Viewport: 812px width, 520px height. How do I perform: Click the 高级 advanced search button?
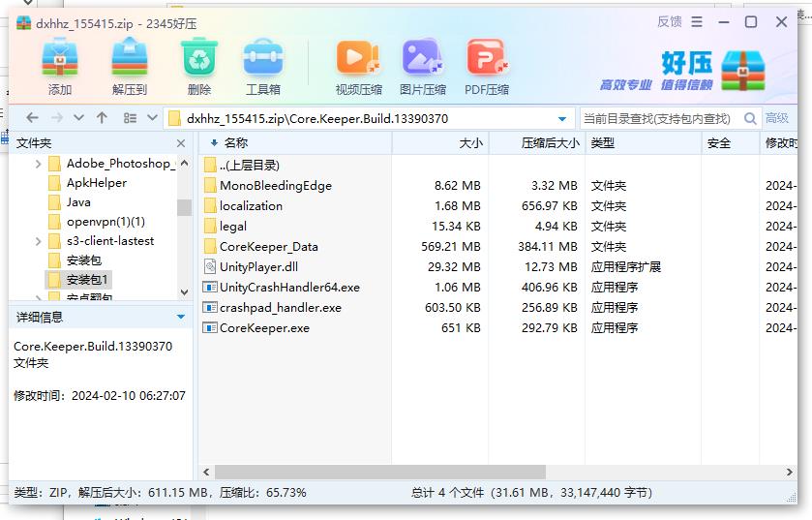(777, 118)
